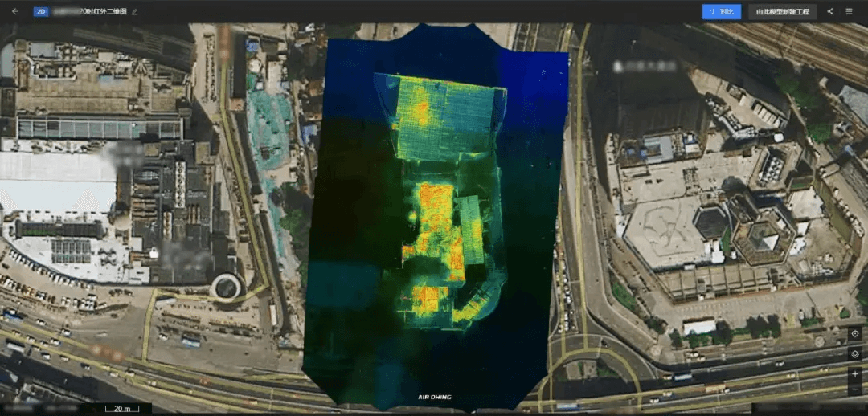Recenter the map with the locate target icon
This screenshot has width=868, height=416.
pos(854,334)
